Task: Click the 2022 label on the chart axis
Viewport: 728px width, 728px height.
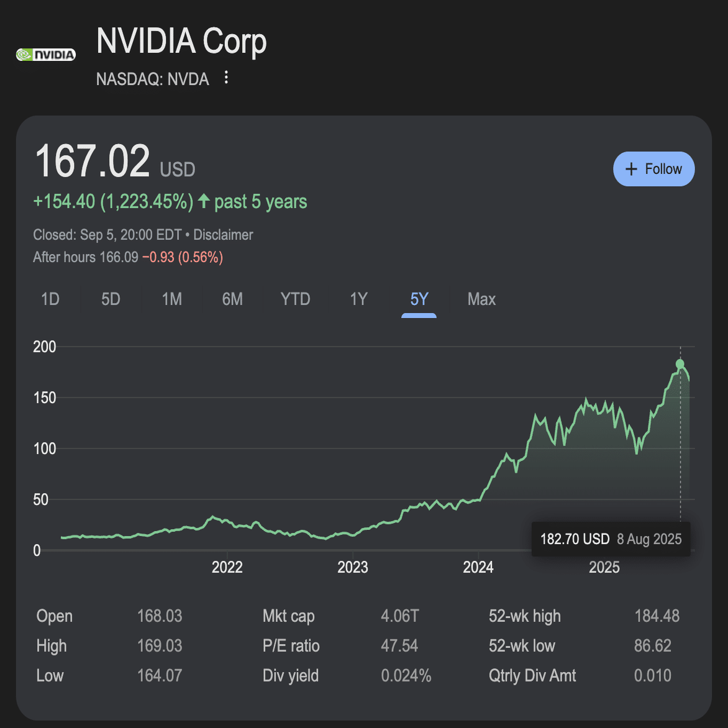Action: 227,567
